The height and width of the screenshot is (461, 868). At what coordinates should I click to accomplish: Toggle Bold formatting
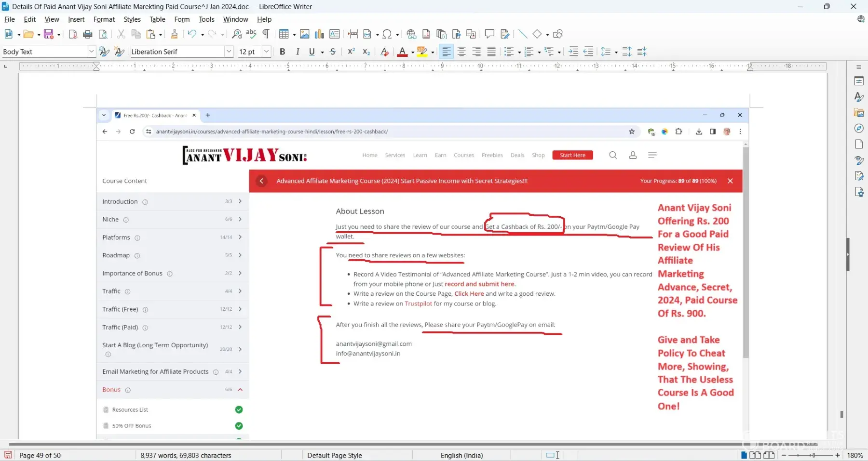(x=283, y=52)
